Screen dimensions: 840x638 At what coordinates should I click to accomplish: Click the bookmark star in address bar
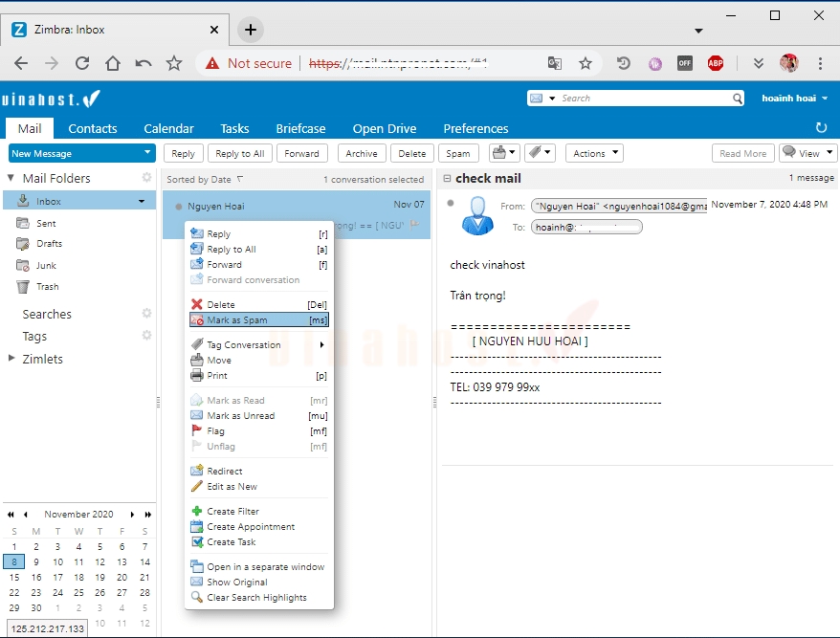coord(585,63)
